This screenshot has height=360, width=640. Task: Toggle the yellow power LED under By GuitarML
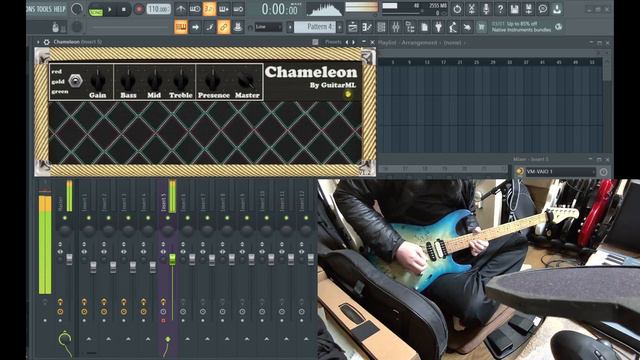348,94
